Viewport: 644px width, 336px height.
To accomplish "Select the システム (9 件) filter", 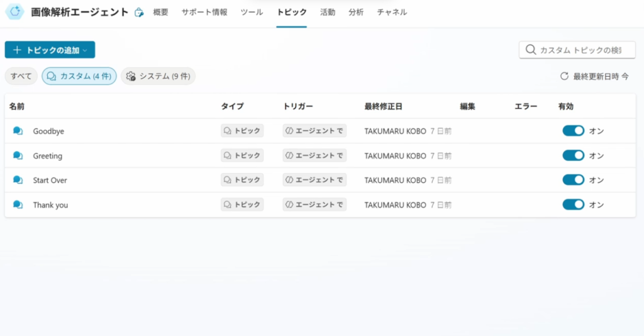I will (158, 76).
